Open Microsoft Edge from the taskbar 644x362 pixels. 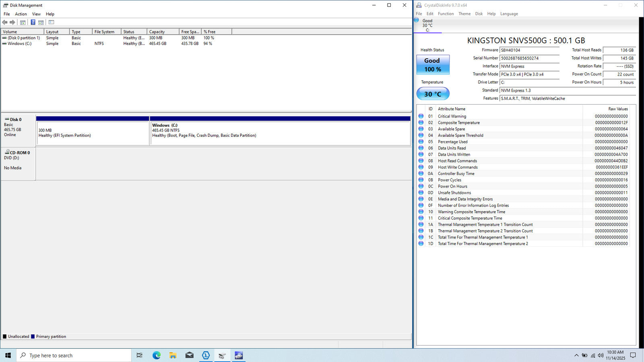[x=157, y=356]
